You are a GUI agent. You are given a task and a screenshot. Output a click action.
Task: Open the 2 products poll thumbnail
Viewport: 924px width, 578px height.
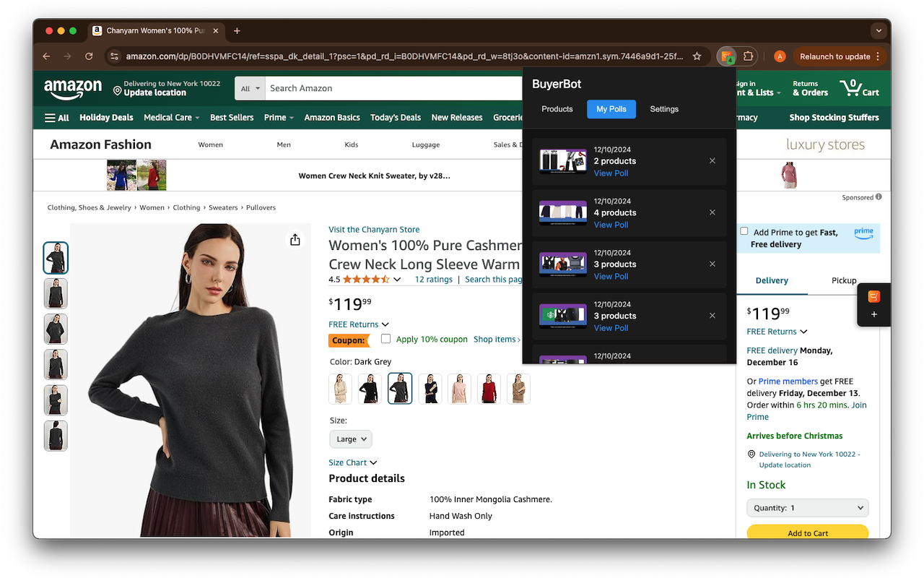[563, 161]
